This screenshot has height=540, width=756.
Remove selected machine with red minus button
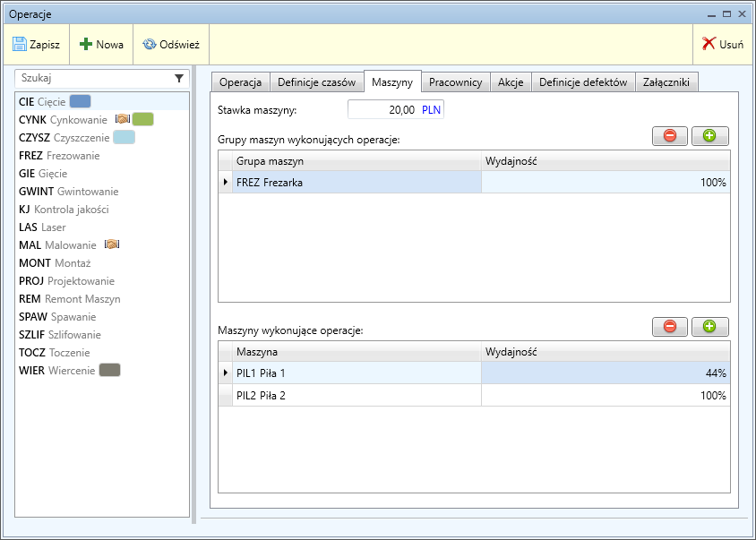click(669, 327)
